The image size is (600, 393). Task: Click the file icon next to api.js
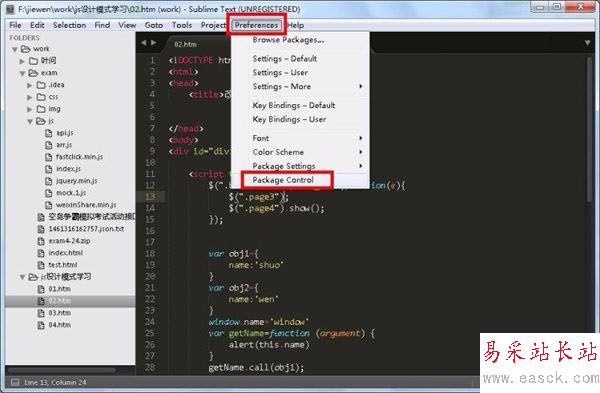point(49,133)
